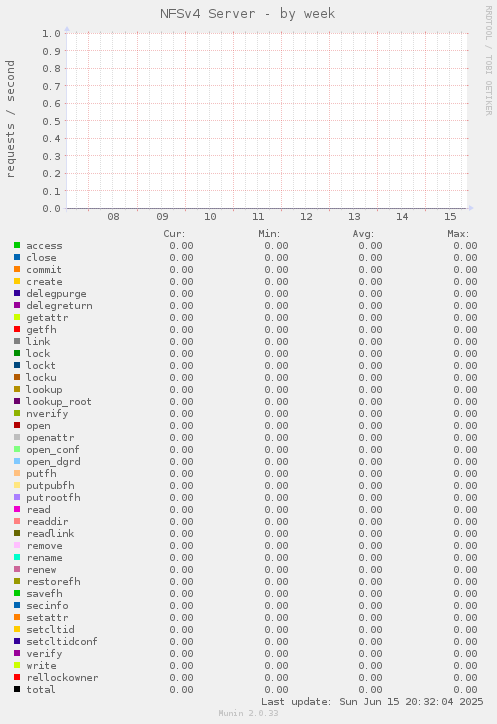Click the 'lockt' legend label
This screenshot has width=497, height=724.
click(41, 366)
